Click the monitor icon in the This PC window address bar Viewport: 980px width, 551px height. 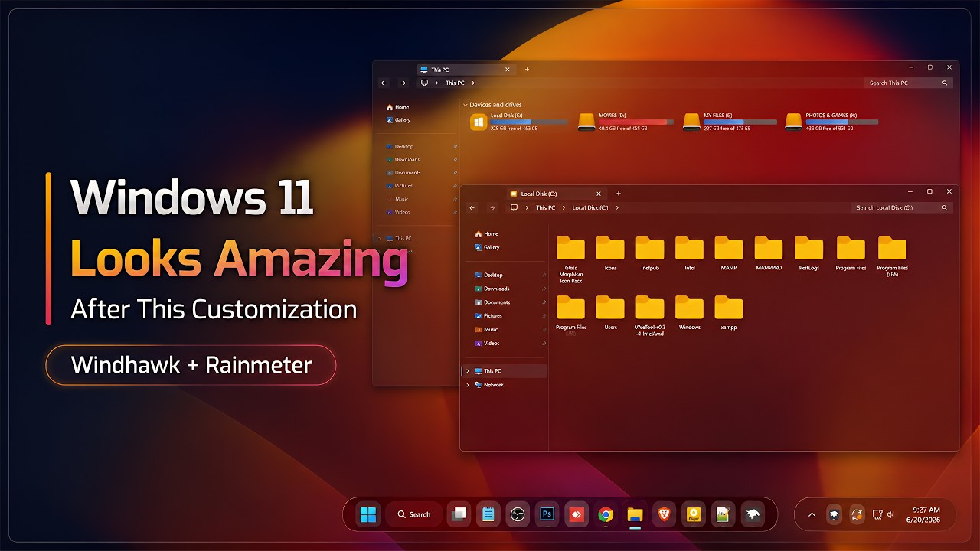[424, 83]
